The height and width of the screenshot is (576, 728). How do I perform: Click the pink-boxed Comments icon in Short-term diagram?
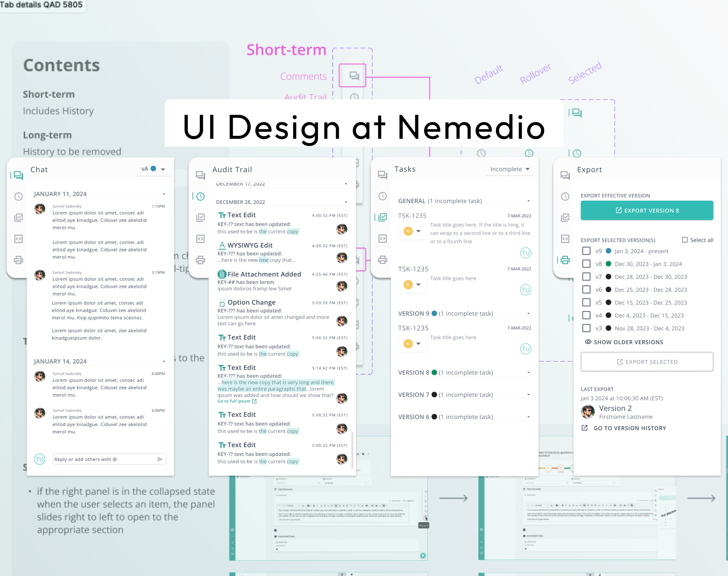[353, 76]
